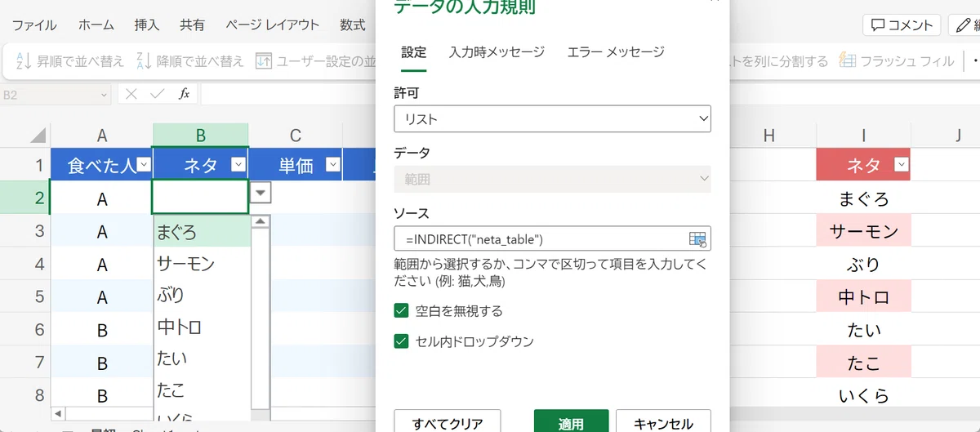The image size is (980, 432).
Task: Open the ネタ filter dropdown in column B
Action: [x=238, y=165]
